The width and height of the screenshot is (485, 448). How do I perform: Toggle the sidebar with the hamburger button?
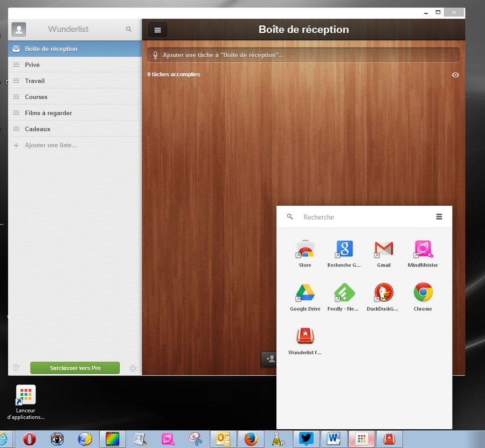(157, 30)
